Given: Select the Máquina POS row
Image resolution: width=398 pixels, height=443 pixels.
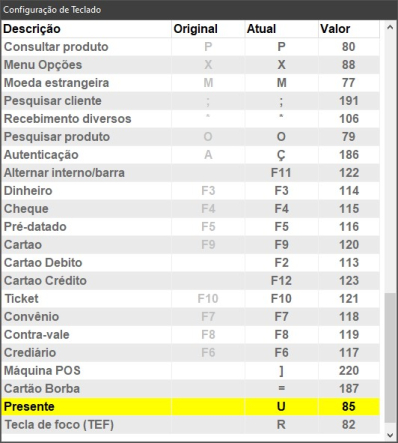Looking at the screenshot, I should click(190, 371).
